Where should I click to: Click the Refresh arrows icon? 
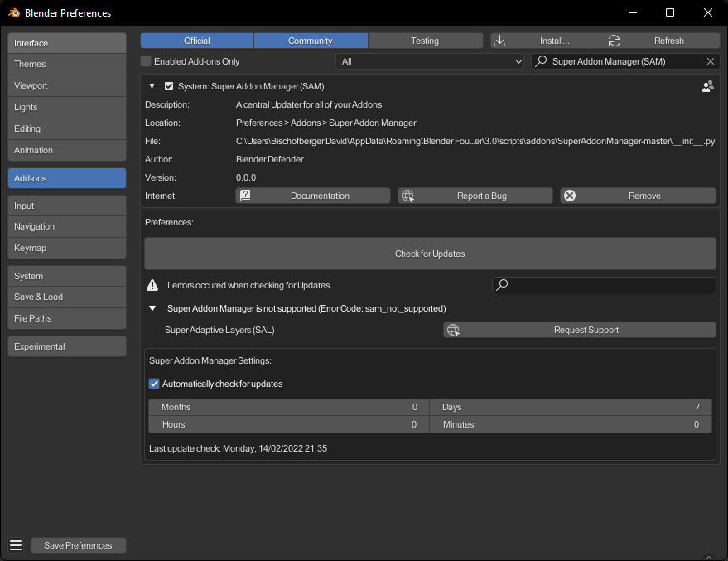[613, 40]
